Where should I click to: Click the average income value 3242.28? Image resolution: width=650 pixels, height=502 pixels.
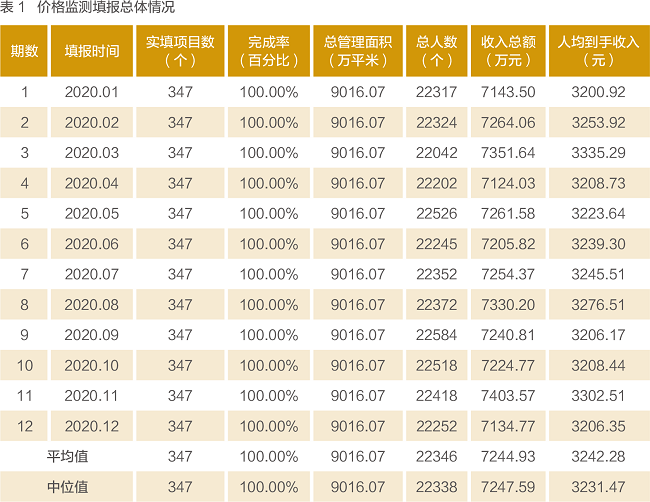tap(597, 457)
